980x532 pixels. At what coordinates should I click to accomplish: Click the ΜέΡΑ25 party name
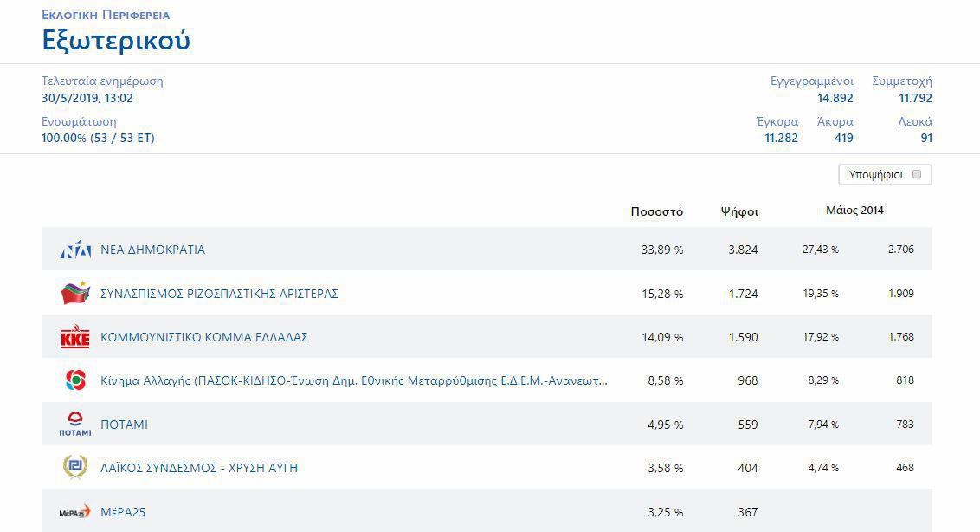pyautogui.click(x=123, y=512)
